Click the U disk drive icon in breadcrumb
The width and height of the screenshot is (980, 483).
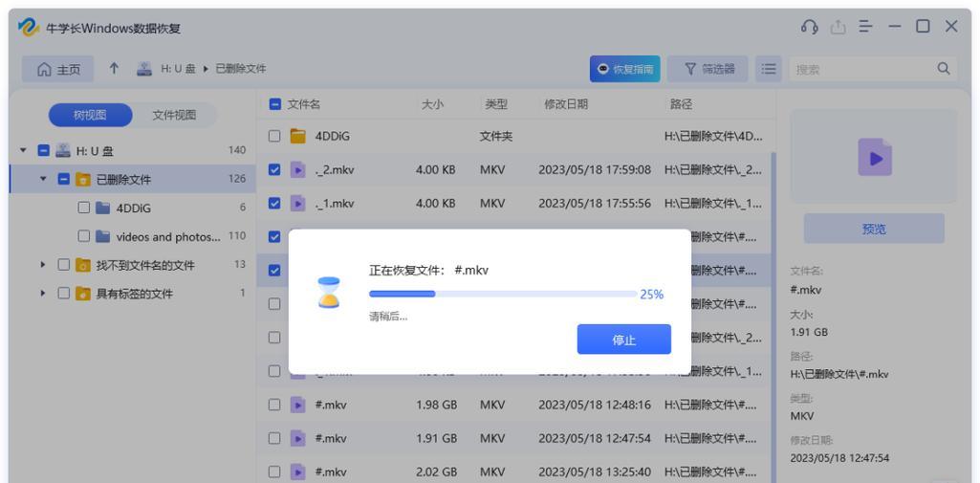click(x=145, y=69)
